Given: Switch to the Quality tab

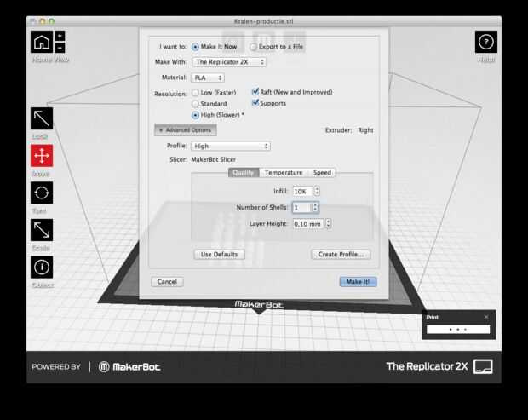Looking at the screenshot, I should [x=244, y=173].
